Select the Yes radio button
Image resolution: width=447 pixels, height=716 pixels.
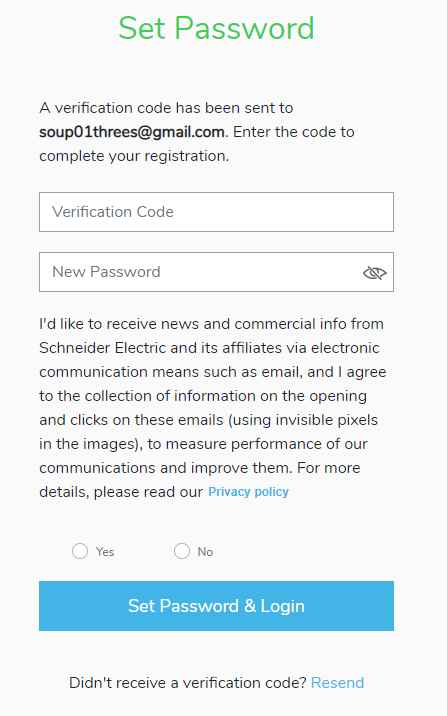click(80, 551)
